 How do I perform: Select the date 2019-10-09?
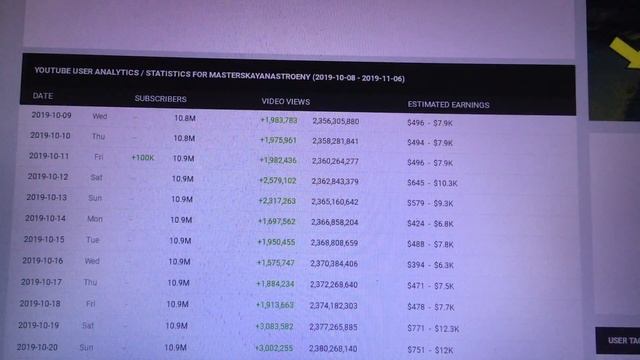point(51,115)
